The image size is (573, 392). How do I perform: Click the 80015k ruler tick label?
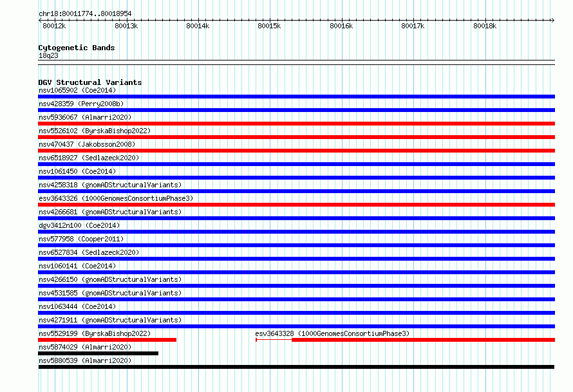(269, 26)
